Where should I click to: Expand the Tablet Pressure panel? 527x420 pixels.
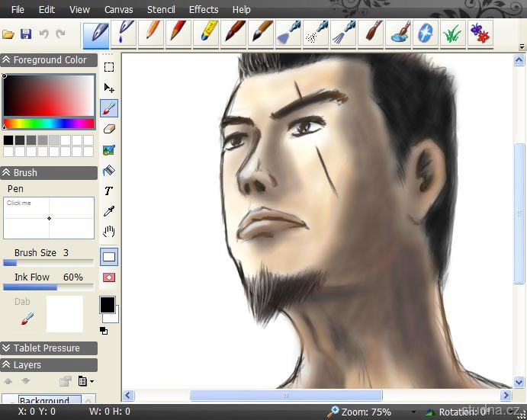click(7, 348)
